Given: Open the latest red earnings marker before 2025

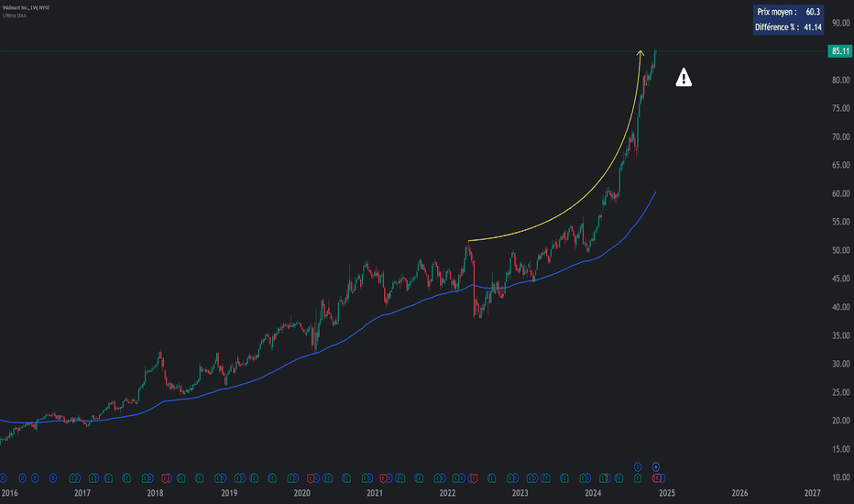Looking at the screenshot, I should [x=657, y=478].
